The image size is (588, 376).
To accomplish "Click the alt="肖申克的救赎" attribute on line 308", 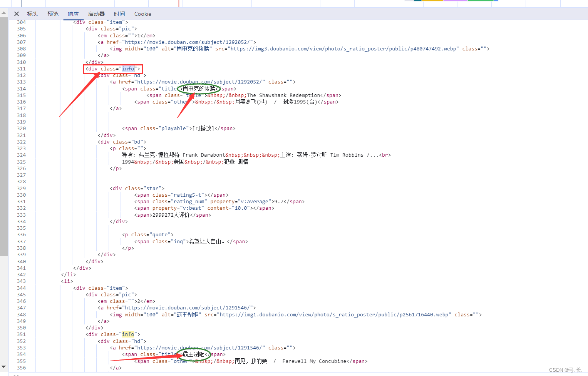I will [187, 49].
